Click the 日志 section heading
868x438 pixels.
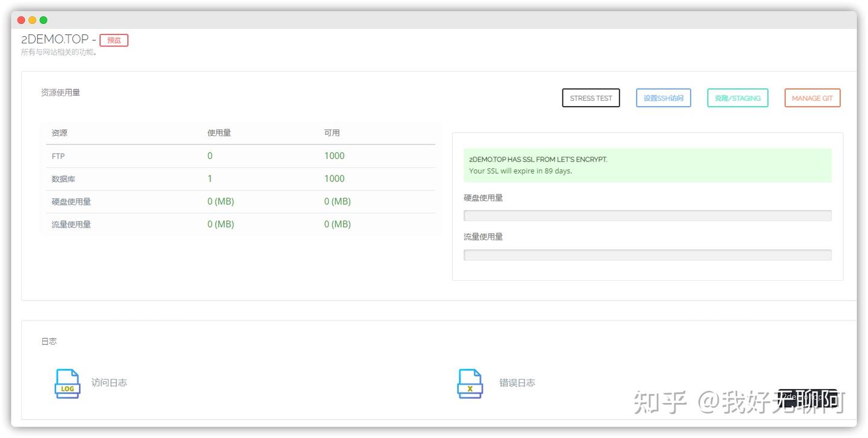pos(49,342)
